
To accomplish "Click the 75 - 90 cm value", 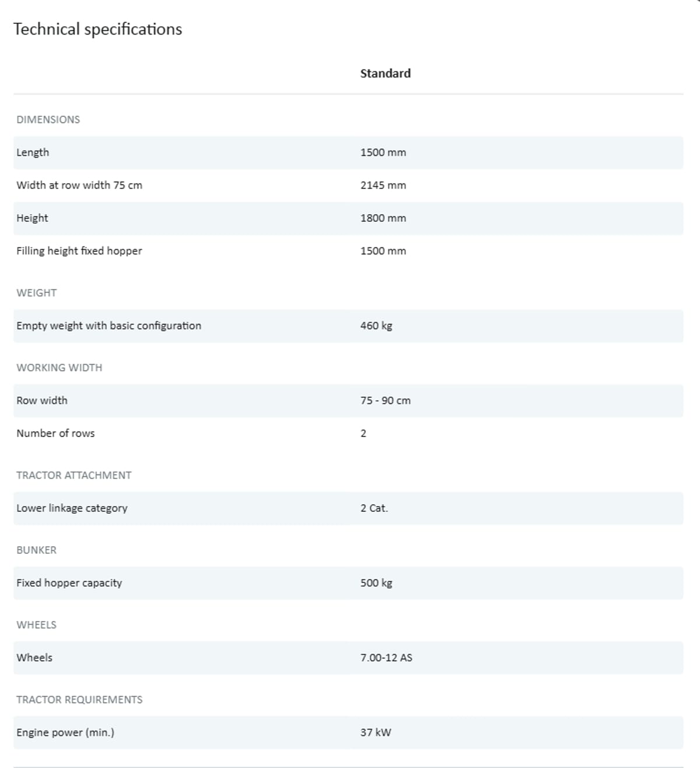I will click(385, 400).
